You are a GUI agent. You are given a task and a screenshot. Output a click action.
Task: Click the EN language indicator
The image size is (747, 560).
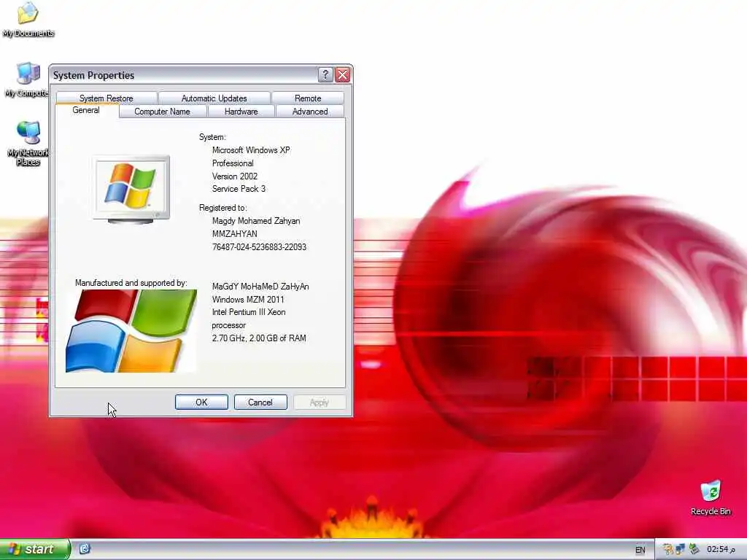coord(640,550)
